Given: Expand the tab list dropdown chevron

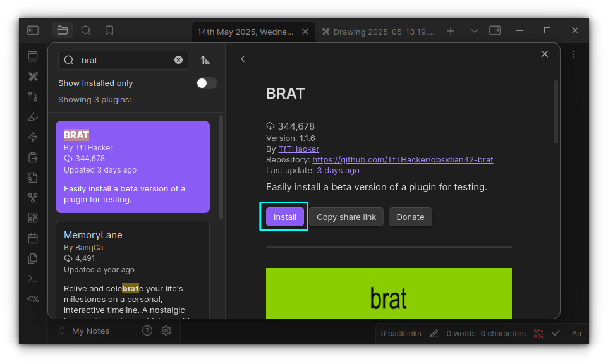Looking at the screenshot, I should [x=475, y=31].
